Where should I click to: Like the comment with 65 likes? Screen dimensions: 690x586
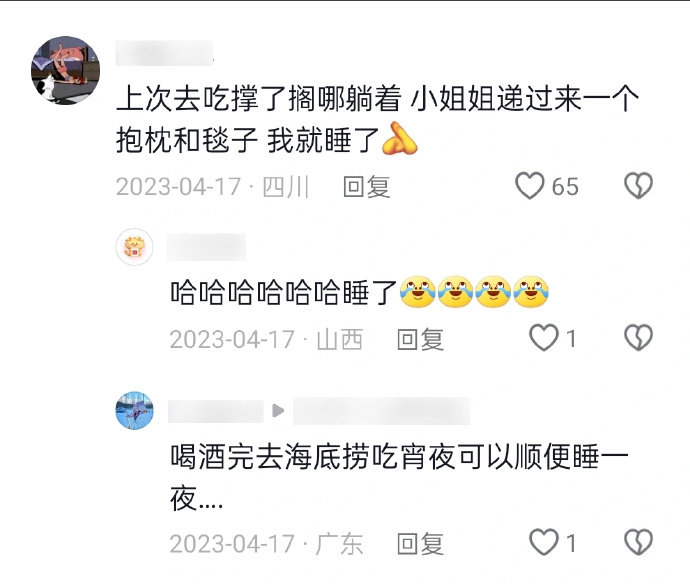click(530, 185)
